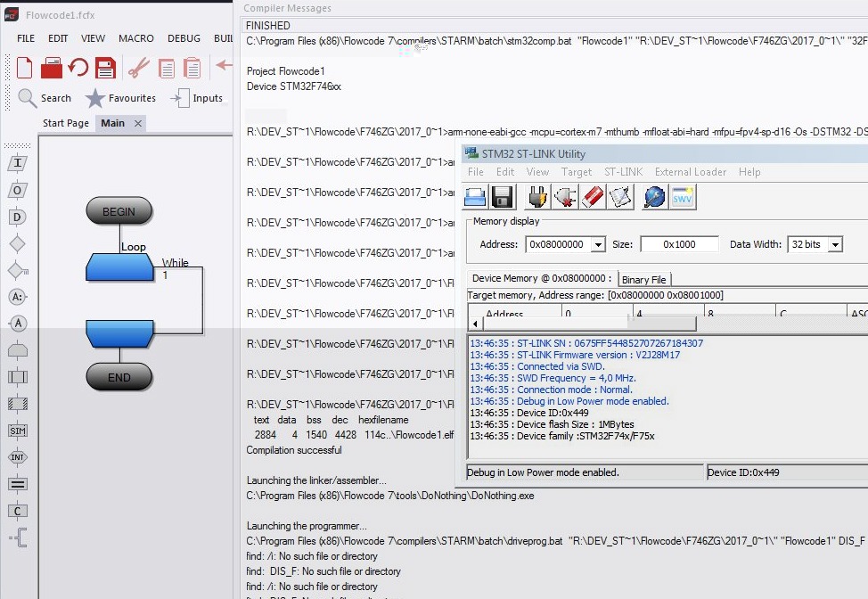
Task: Click the Cut scissors icon
Action: click(x=138, y=68)
